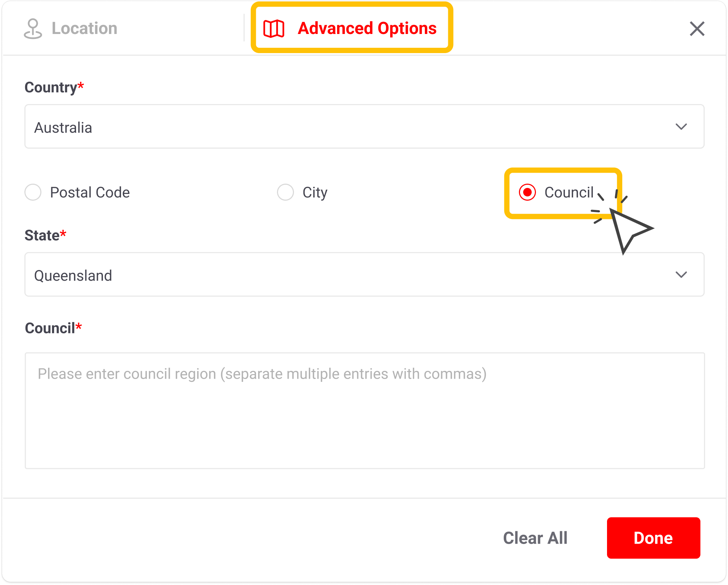Click the council region text area
Screen dimensions: 728x585
click(x=364, y=411)
